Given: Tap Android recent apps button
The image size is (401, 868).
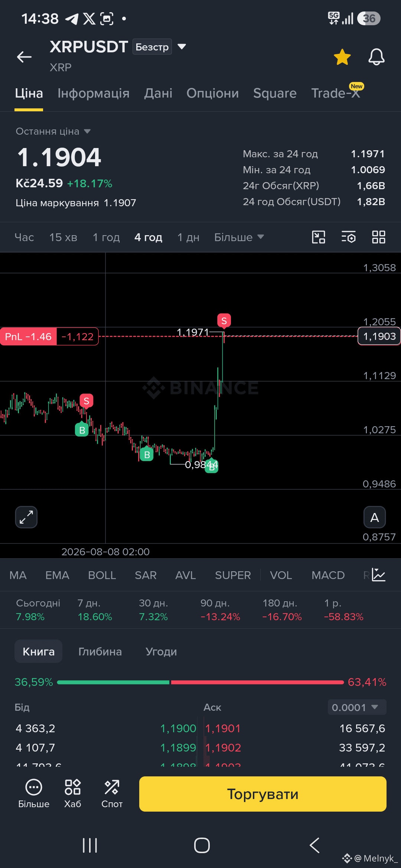Looking at the screenshot, I should point(90,845).
